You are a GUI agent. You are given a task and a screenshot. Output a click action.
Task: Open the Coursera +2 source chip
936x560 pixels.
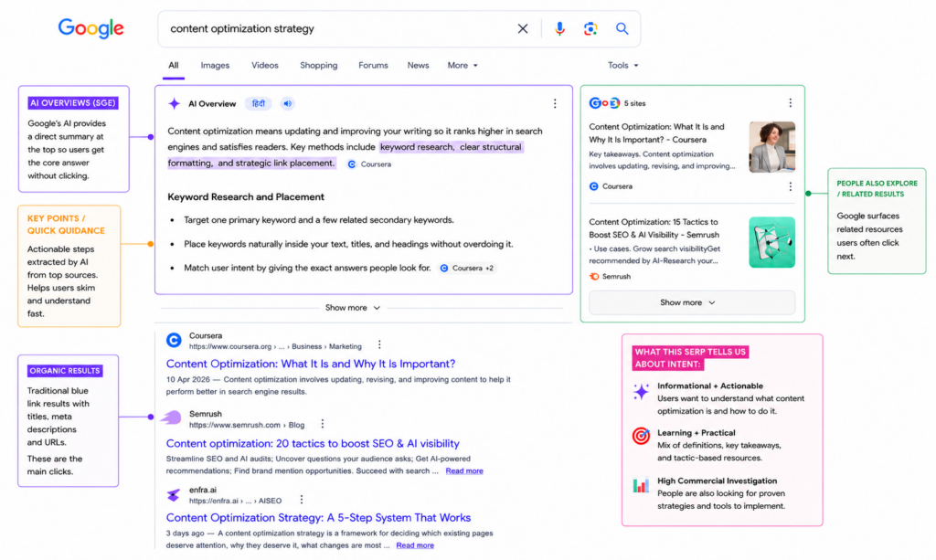(467, 269)
